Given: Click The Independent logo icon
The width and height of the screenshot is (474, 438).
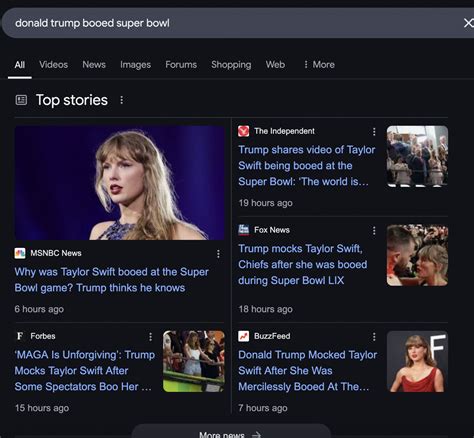Looking at the screenshot, I should coord(244,131).
